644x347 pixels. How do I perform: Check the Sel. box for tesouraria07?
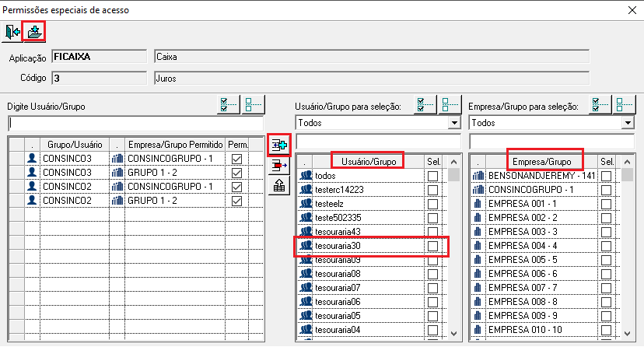pos(432,288)
